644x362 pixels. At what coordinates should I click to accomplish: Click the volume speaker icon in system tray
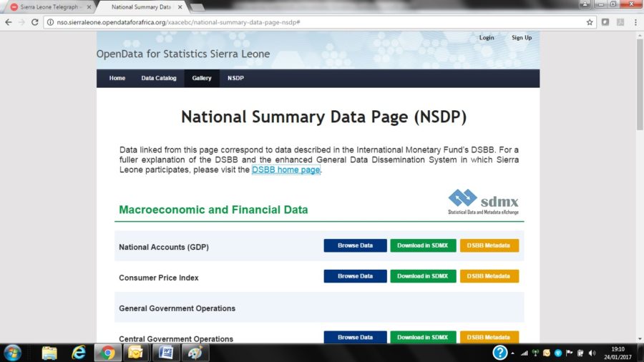(591, 353)
